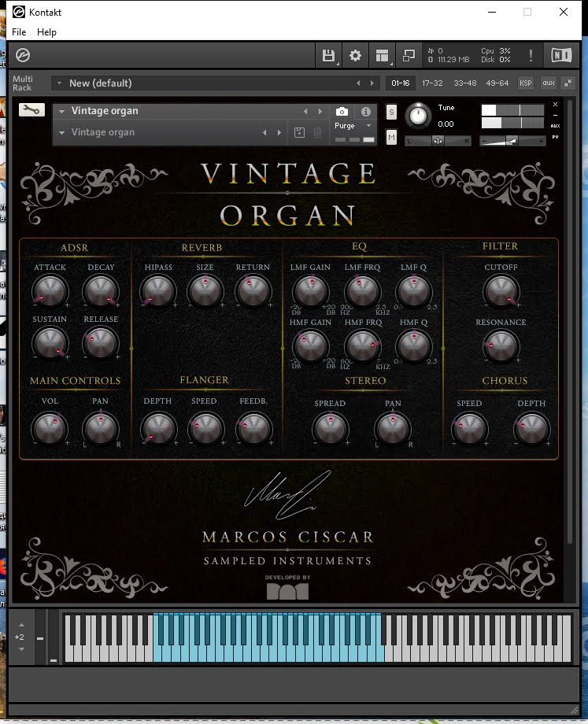Toggle the PV button in header
Screen dimensions: 588x724
[x=555, y=137]
